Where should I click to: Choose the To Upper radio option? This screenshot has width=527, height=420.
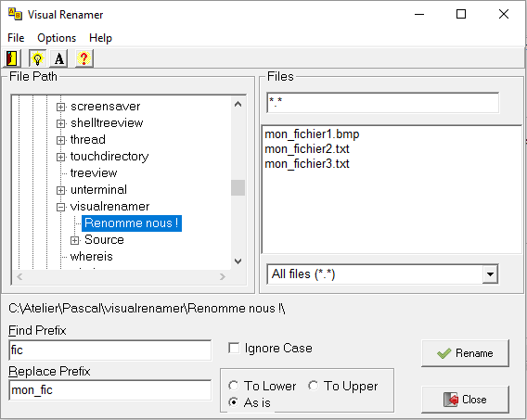[313, 386]
